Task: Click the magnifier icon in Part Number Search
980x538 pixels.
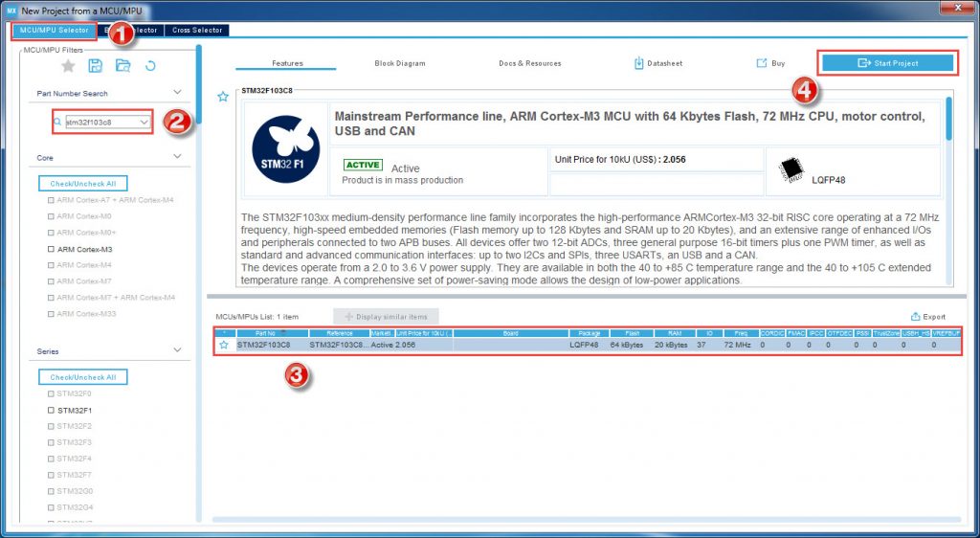Action: [58, 123]
